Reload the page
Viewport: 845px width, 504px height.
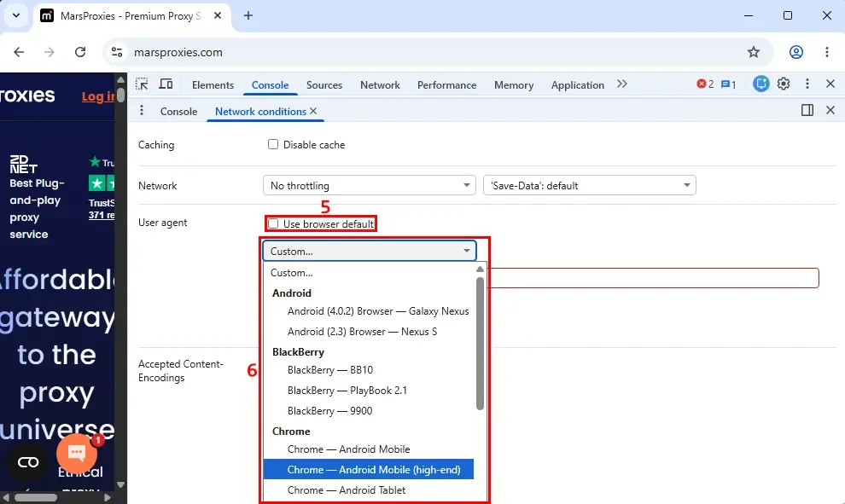(80, 52)
